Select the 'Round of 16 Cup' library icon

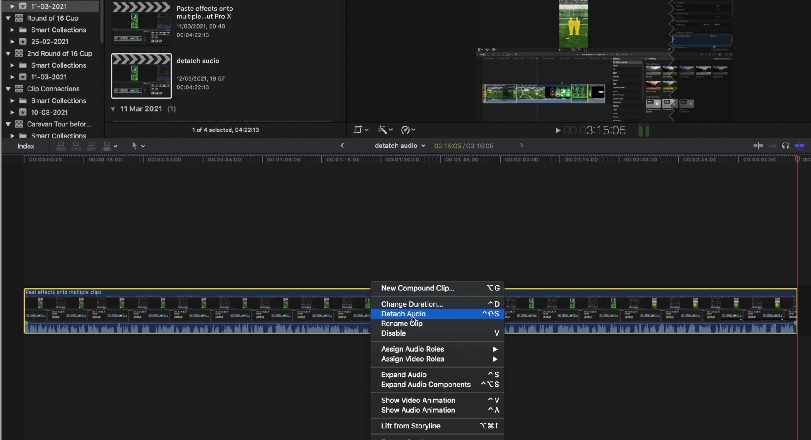pyautogui.click(x=19, y=18)
